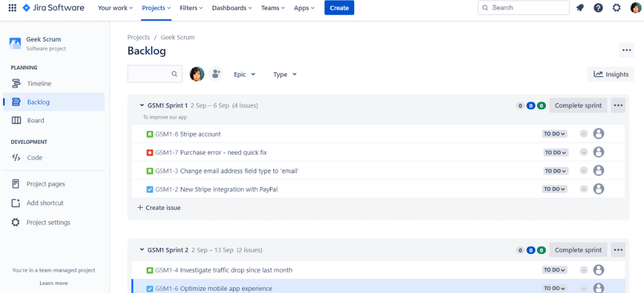Change TO DO status of GSM1-3
The height and width of the screenshot is (293, 644).
(x=556, y=171)
